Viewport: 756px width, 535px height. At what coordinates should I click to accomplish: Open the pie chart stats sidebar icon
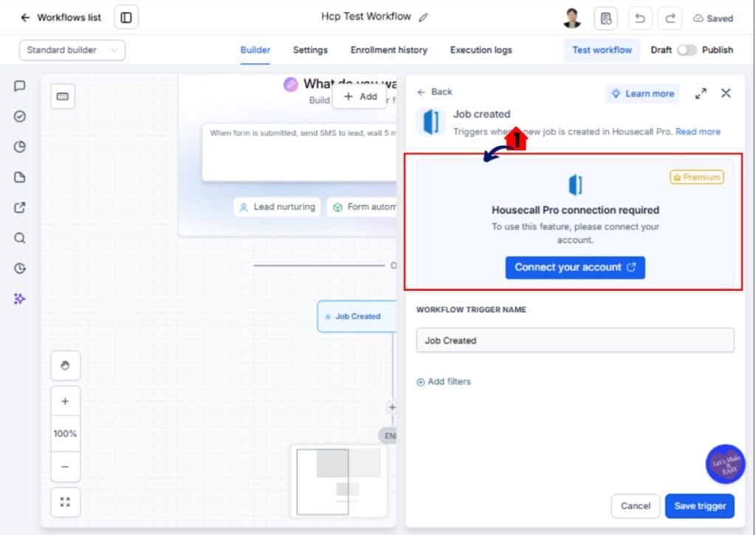pyautogui.click(x=20, y=147)
